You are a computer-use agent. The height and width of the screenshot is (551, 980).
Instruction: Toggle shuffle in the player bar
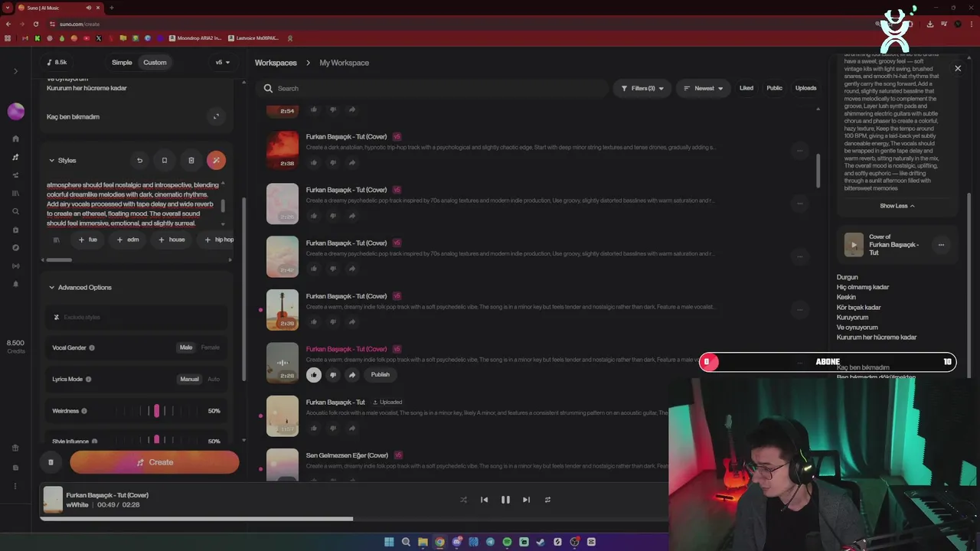click(x=463, y=500)
